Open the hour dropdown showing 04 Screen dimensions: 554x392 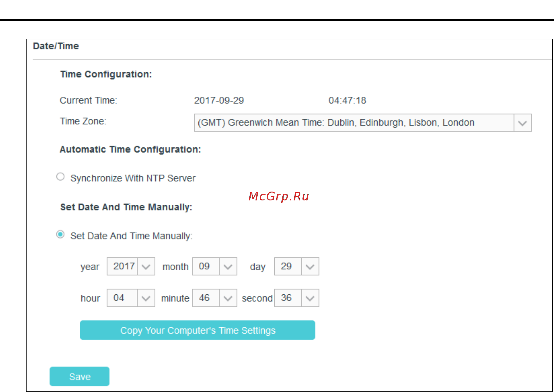click(x=131, y=298)
